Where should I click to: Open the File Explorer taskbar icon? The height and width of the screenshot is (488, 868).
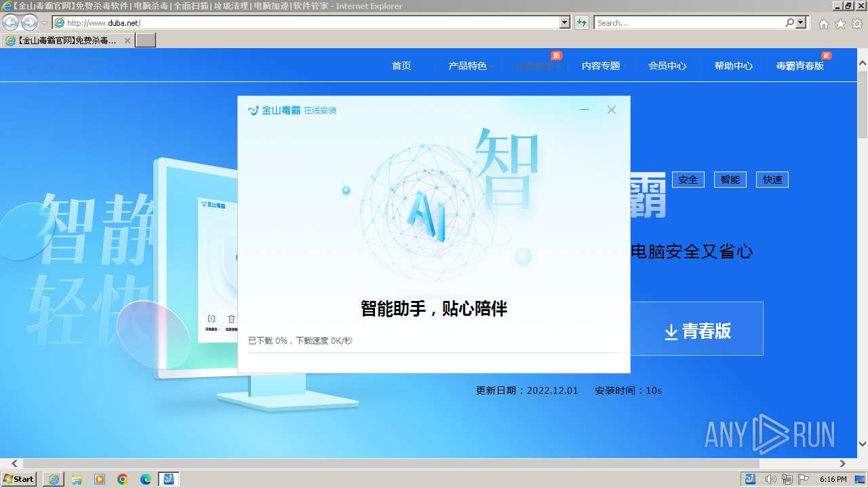[x=77, y=479]
